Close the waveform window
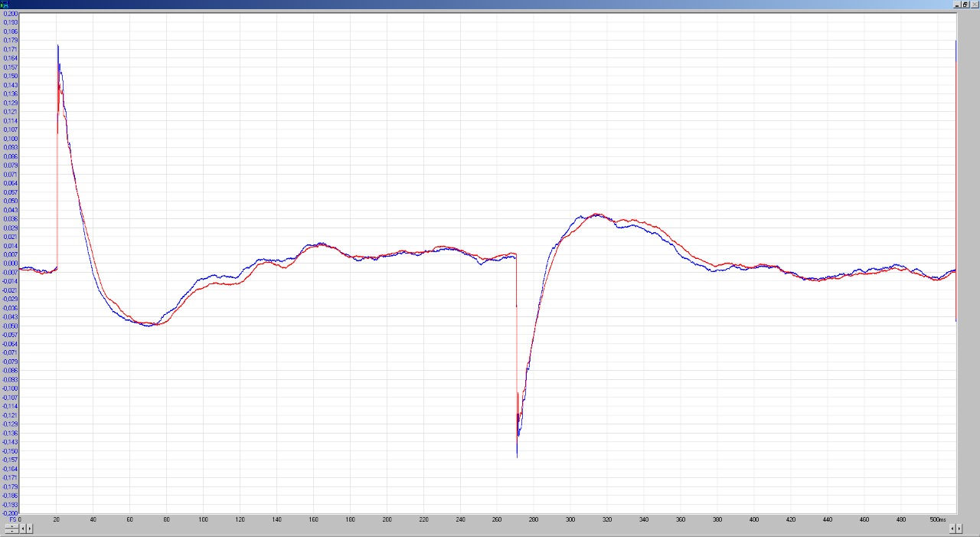This screenshot has height=537, width=980. click(x=975, y=5)
